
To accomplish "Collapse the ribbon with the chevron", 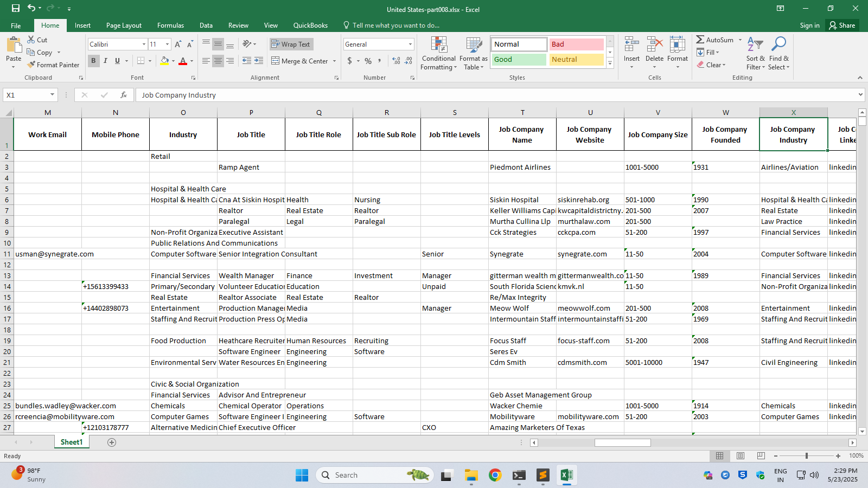I will (860, 78).
